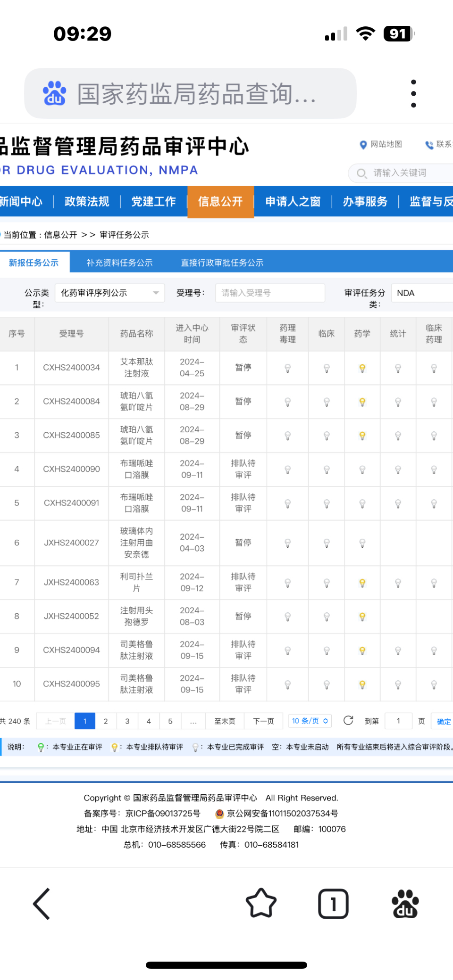Click the 京公网安备 police badge icon
The image size is (453, 980).
219,814
